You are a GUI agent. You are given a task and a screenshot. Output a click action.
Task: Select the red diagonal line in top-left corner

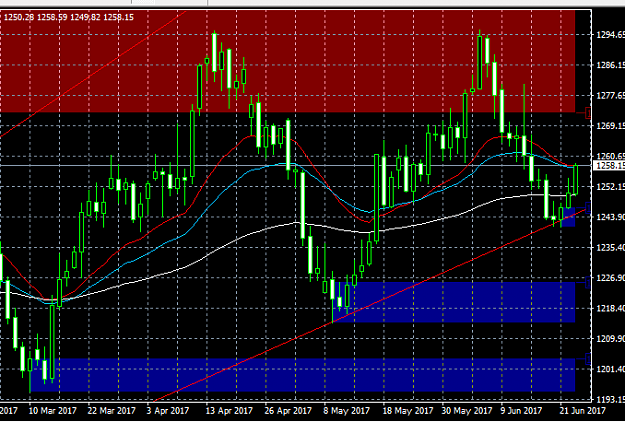click(92, 74)
